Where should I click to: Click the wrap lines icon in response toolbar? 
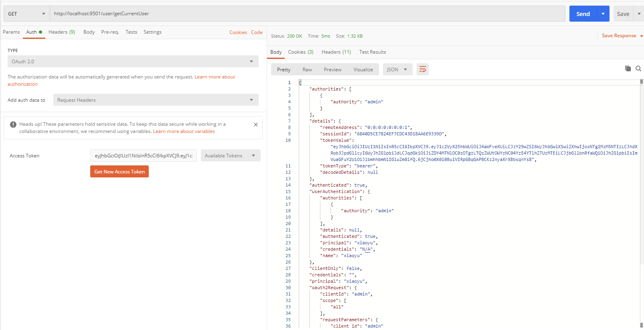pos(422,69)
